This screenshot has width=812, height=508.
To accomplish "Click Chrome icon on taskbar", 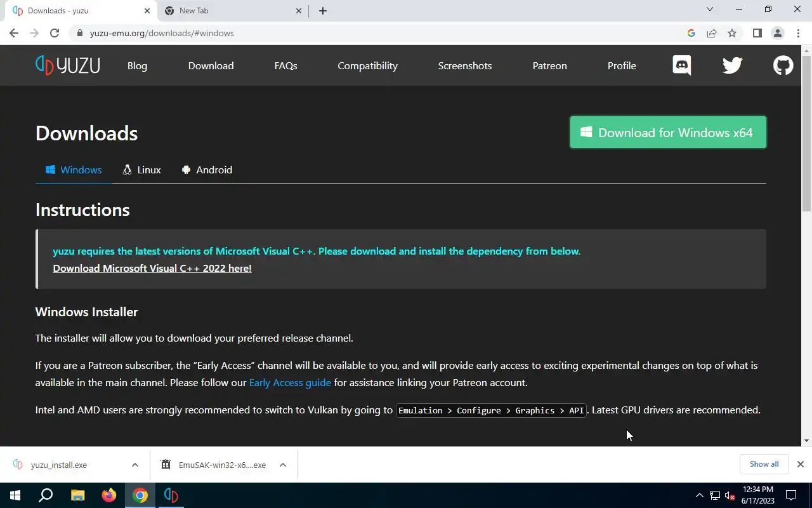I will [x=140, y=495].
